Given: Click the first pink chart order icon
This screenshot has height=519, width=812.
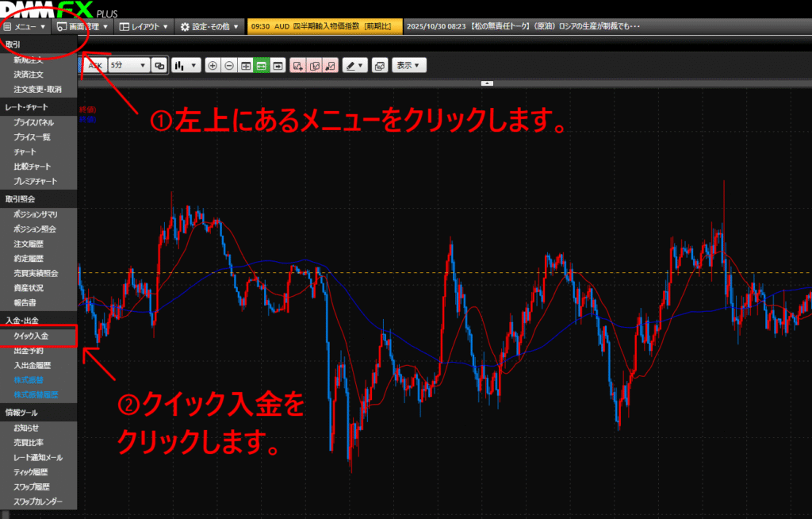Looking at the screenshot, I should pos(298,65).
